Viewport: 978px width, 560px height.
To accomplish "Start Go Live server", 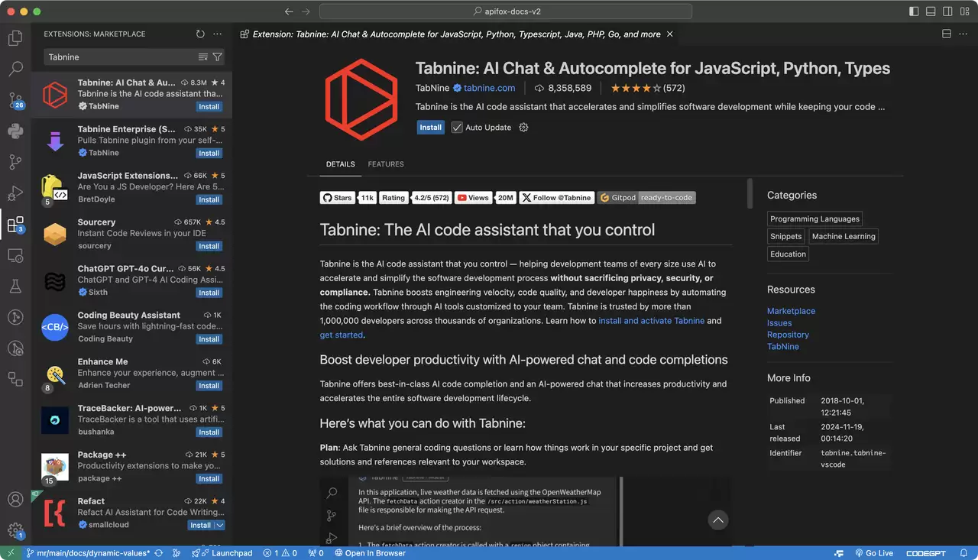I will pyautogui.click(x=873, y=553).
